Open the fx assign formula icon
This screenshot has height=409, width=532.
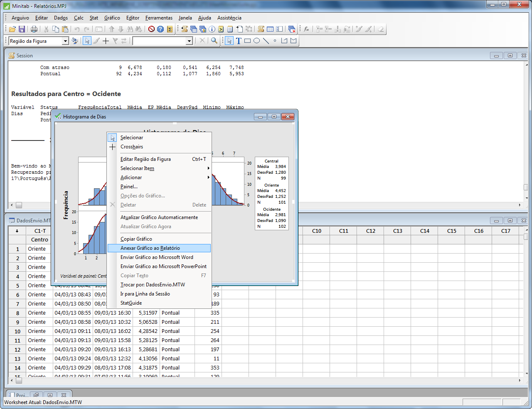pyautogui.click(x=306, y=29)
